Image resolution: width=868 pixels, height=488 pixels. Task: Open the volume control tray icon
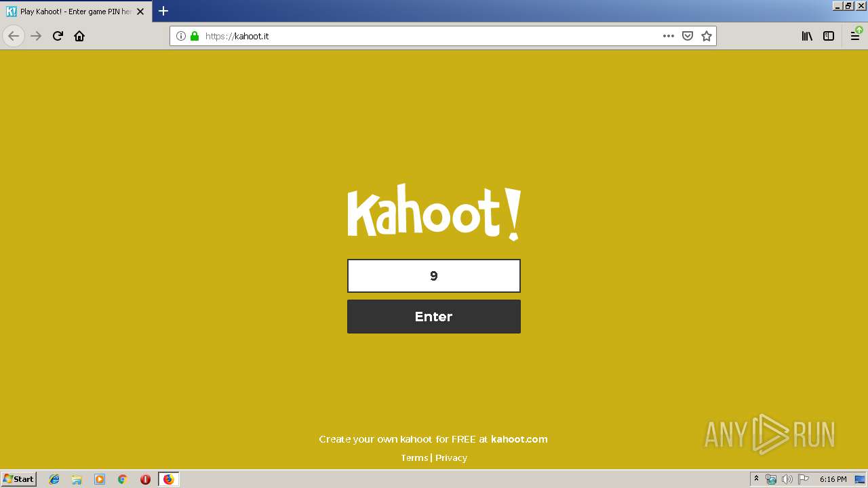[787, 479]
